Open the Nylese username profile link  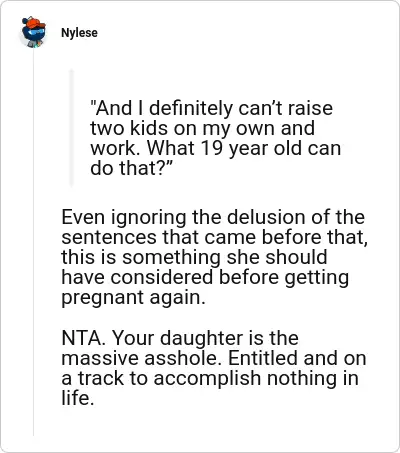pos(79,33)
